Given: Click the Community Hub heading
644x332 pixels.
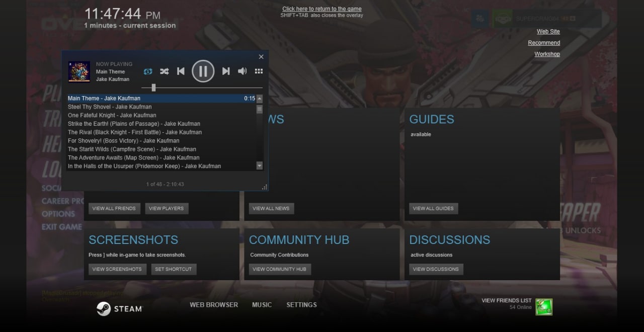Looking at the screenshot, I should pyautogui.click(x=299, y=240).
